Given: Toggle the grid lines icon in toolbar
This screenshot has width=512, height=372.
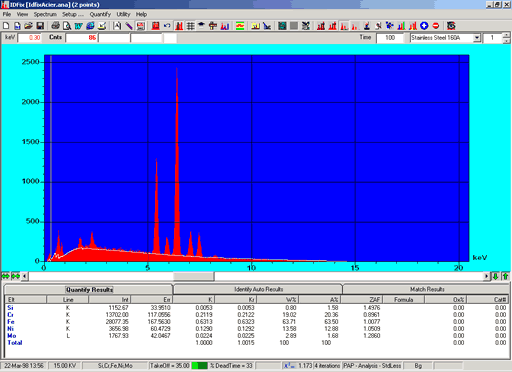Looking at the screenshot, I should (190, 26).
